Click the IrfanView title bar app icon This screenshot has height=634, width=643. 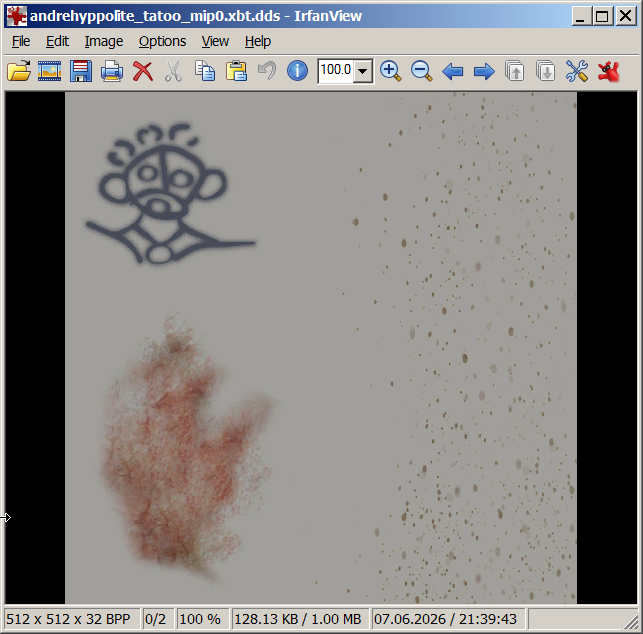tap(17, 16)
